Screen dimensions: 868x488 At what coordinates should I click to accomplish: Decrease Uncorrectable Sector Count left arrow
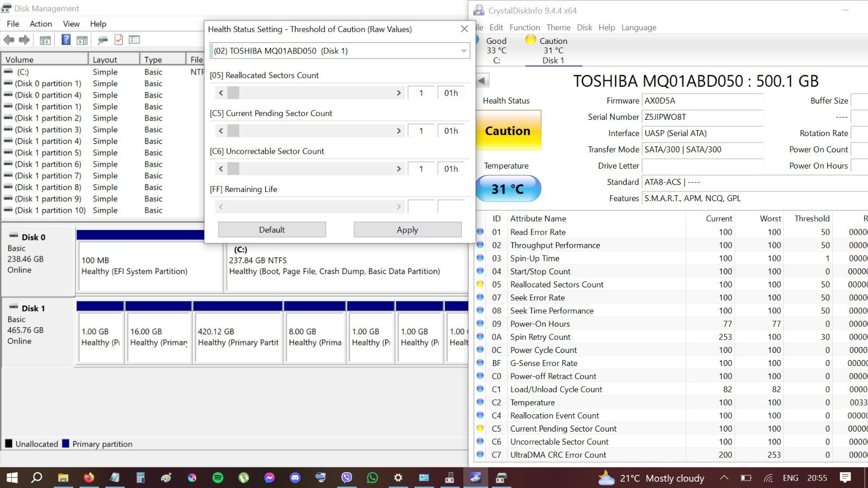(x=221, y=169)
